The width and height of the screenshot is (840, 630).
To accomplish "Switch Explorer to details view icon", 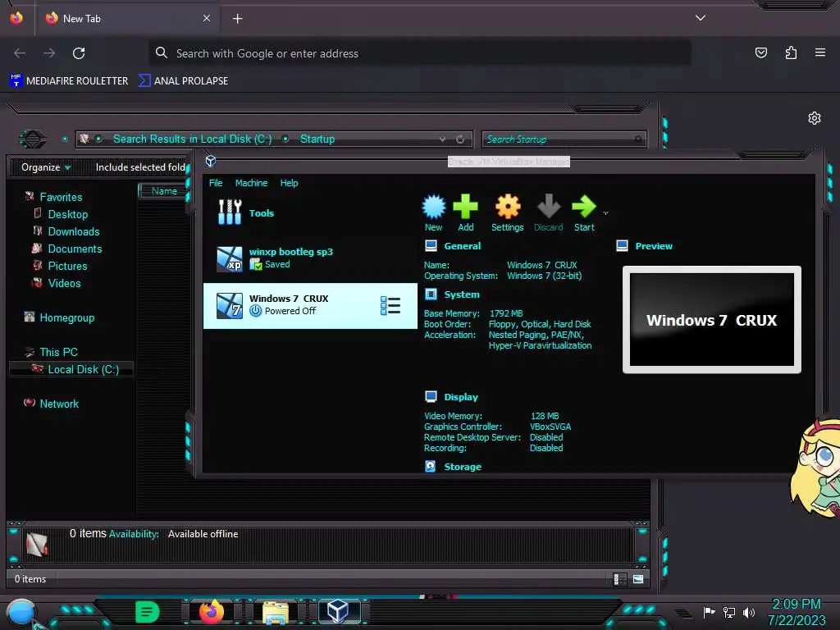I will click(x=620, y=579).
